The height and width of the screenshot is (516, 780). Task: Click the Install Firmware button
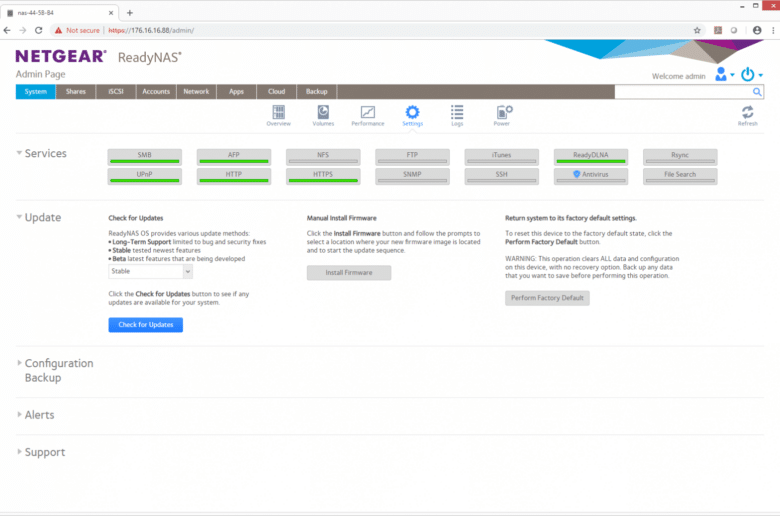coord(349,273)
